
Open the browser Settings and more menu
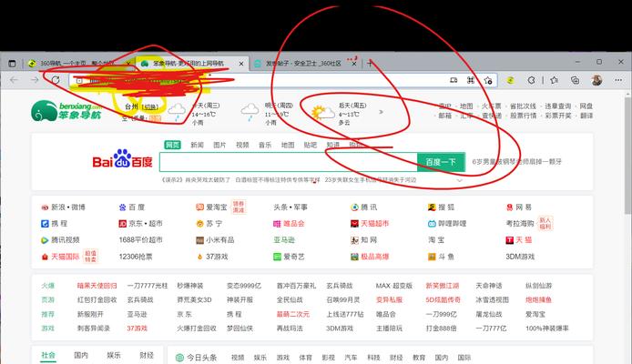618,80
